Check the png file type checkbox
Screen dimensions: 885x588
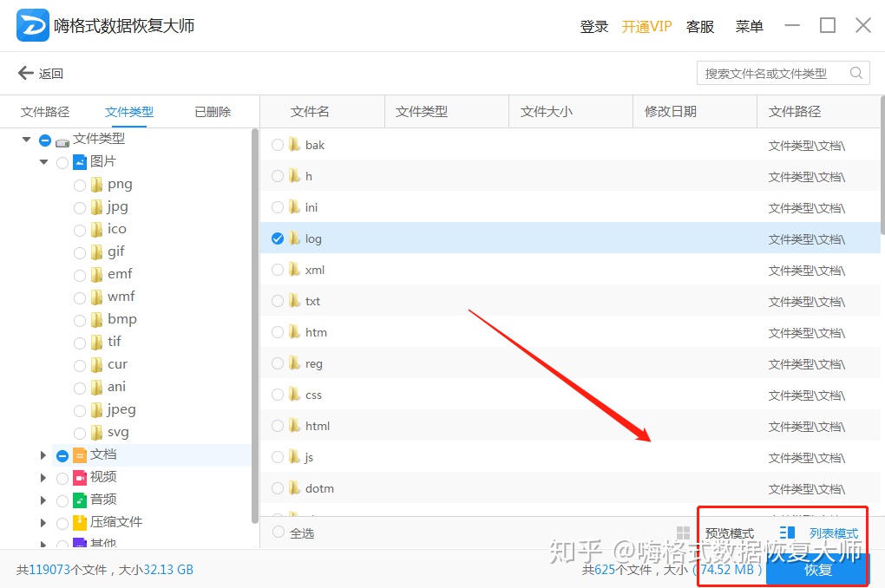pos(79,184)
